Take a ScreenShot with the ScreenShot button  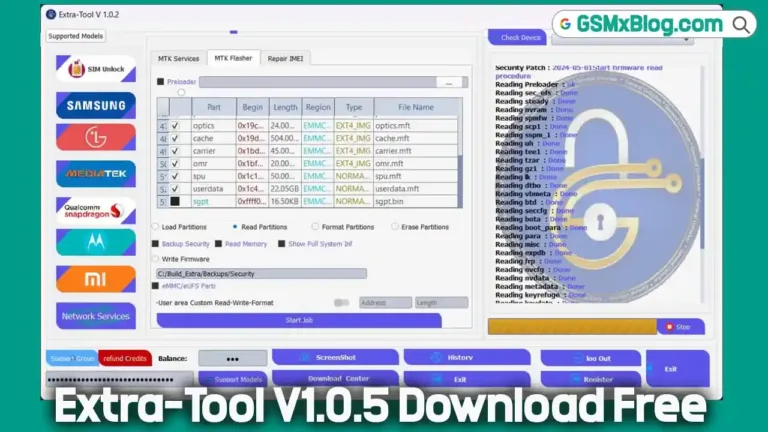point(335,358)
